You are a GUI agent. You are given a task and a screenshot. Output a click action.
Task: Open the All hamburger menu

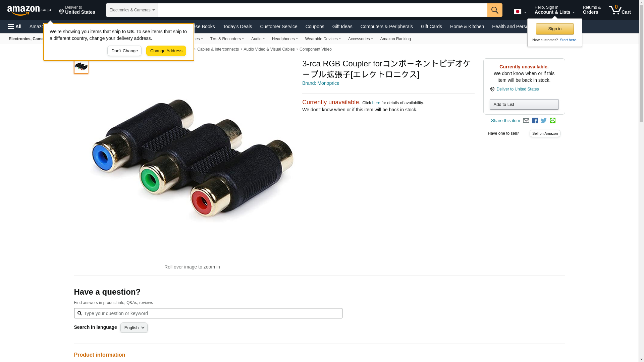(x=15, y=26)
